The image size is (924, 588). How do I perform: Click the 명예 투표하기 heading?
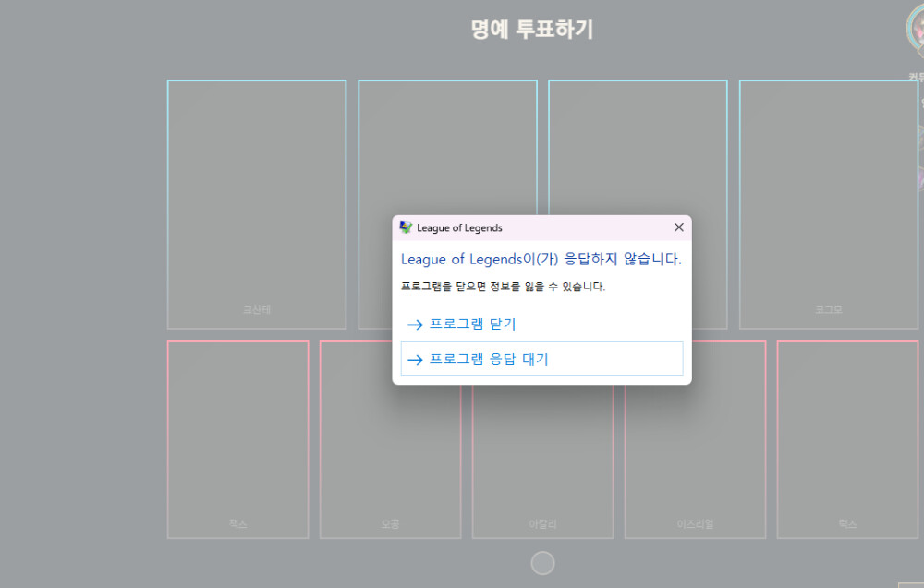pos(531,30)
